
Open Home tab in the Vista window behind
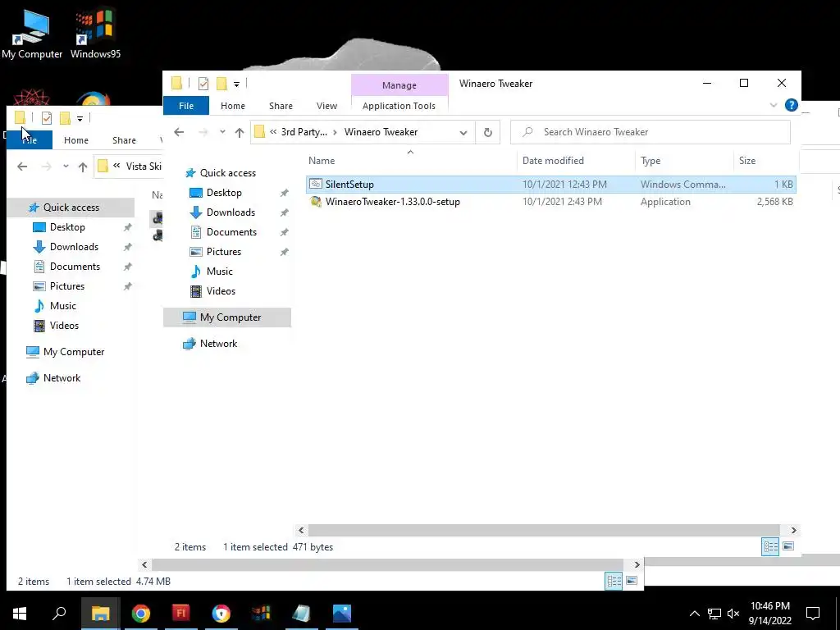click(x=76, y=140)
